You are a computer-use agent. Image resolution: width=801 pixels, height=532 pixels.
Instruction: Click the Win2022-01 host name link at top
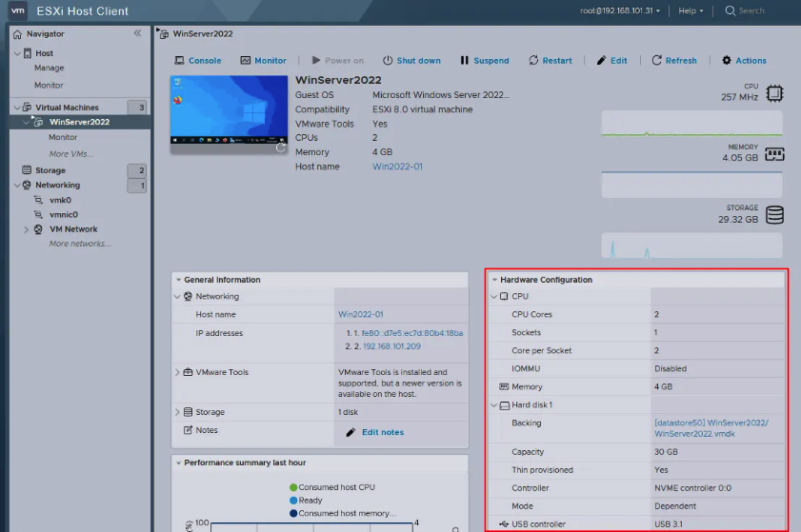click(x=397, y=167)
